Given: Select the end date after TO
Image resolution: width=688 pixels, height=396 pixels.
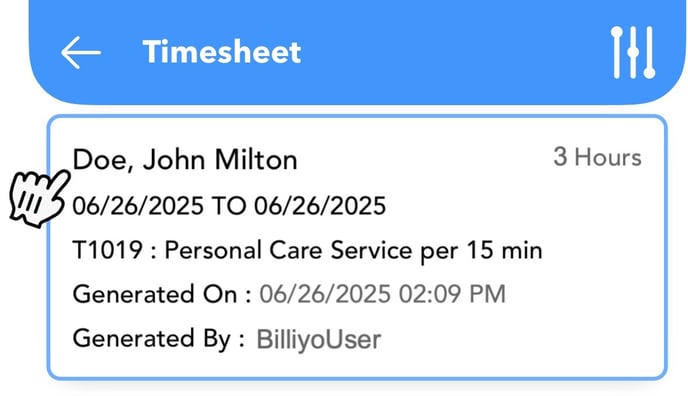Looking at the screenshot, I should click(x=320, y=206).
